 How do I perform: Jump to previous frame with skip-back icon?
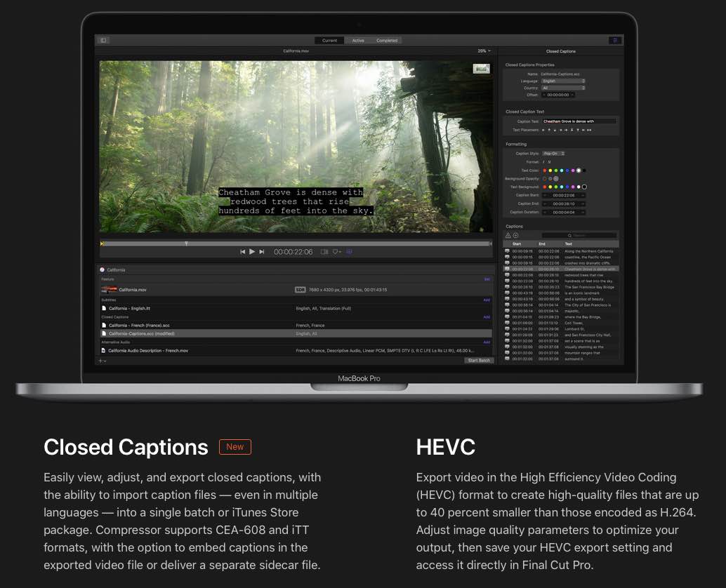coord(243,252)
